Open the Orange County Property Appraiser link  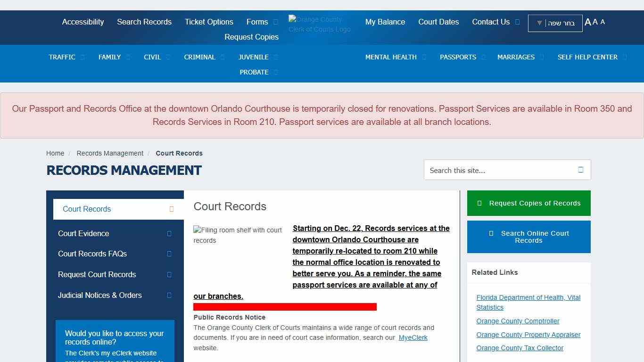pos(528,335)
